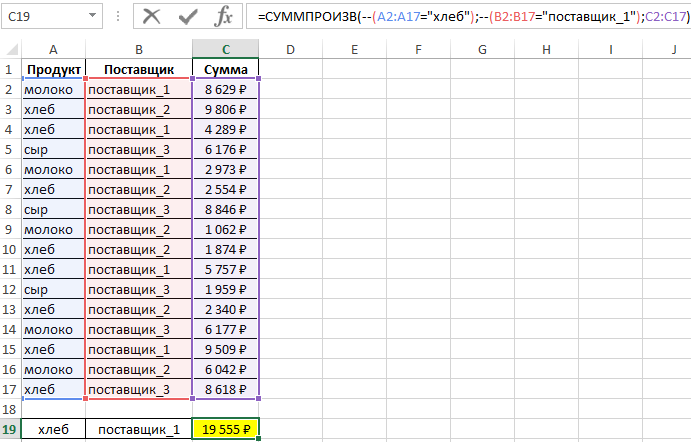Click the Enter checkmark formula bar icon

(x=188, y=16)
